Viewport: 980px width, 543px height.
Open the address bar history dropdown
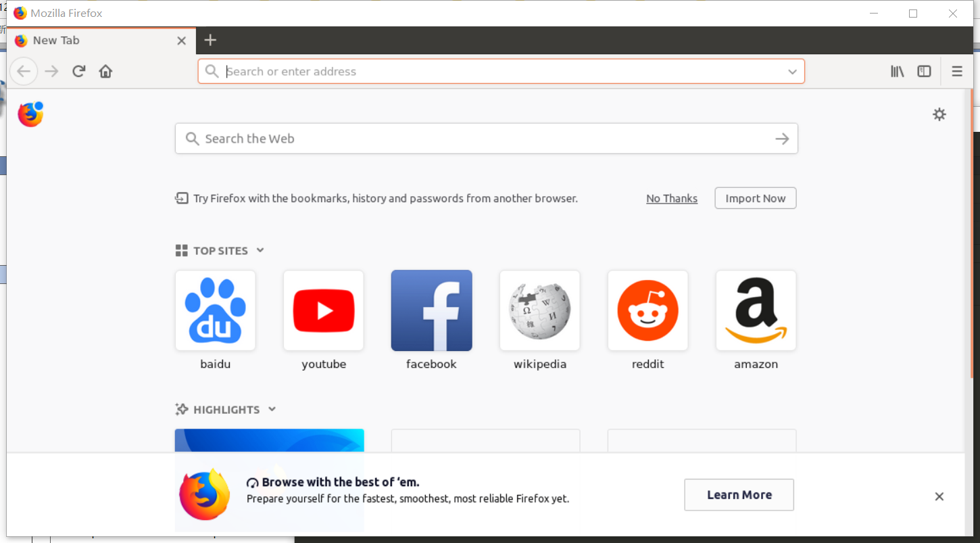[792, 72]
